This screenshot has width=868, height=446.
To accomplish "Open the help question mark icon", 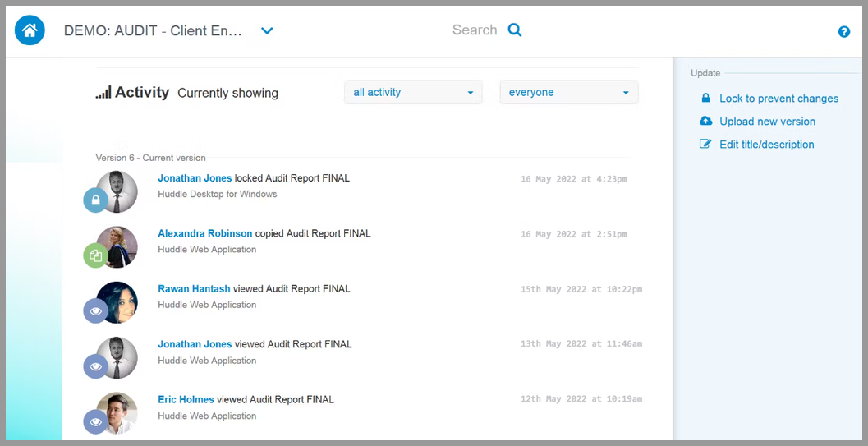I will [843, 31].
